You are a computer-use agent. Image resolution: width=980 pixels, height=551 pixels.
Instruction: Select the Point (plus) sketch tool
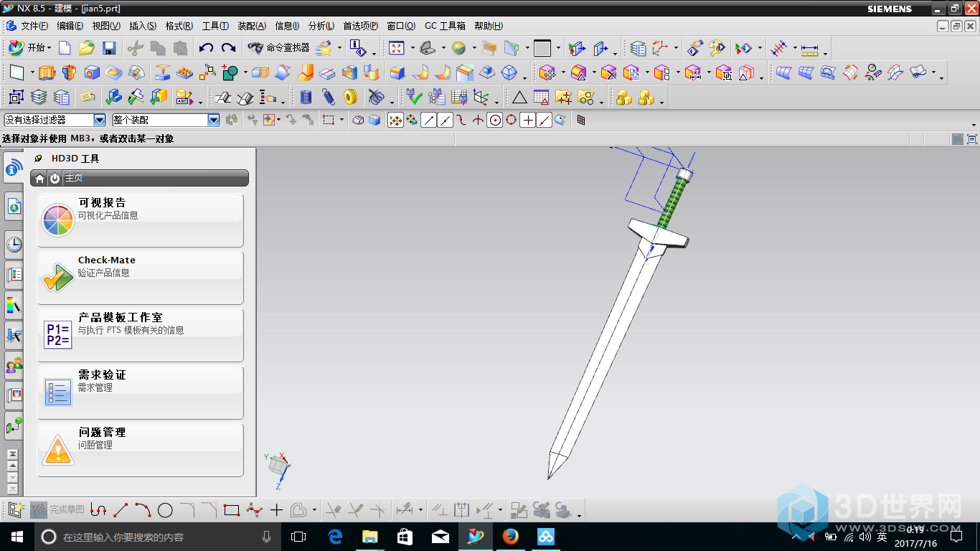coord(276,510)
